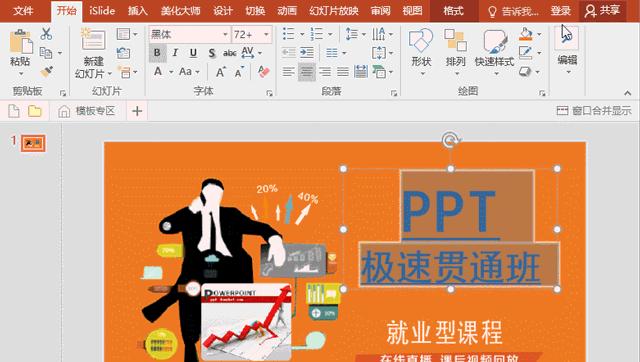Image resolution: width=640 pixels, height=362 pixels.
Task: Toggle Strikethrough abc formatting
Action: point(229,53)
